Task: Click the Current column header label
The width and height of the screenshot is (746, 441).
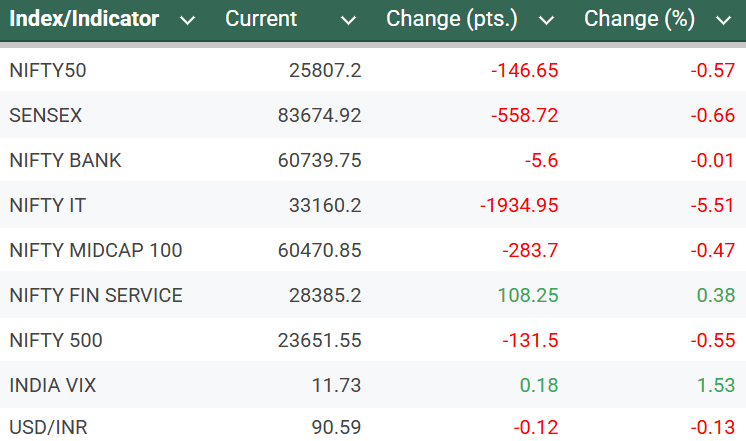Action: click(261, 19)
